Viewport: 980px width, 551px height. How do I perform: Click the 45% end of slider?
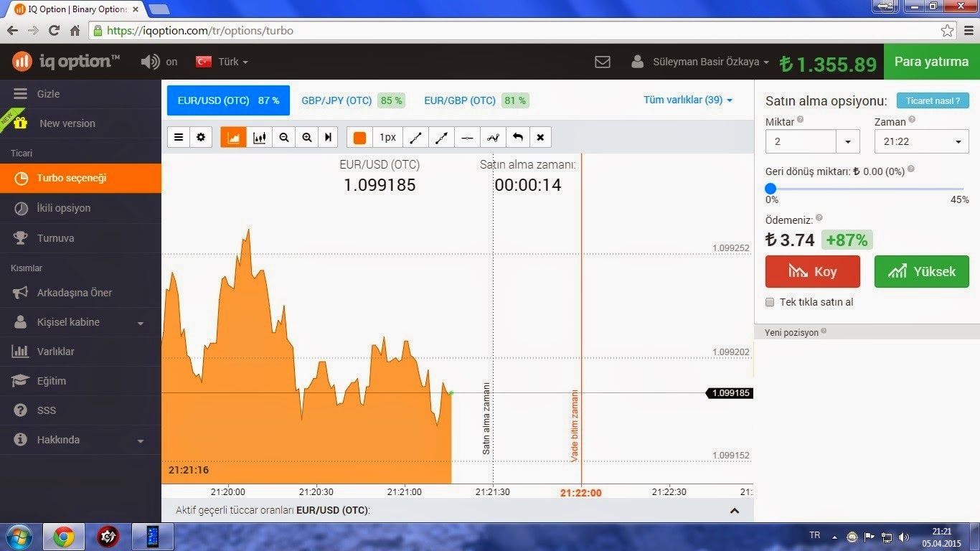[x=959, y=200]
